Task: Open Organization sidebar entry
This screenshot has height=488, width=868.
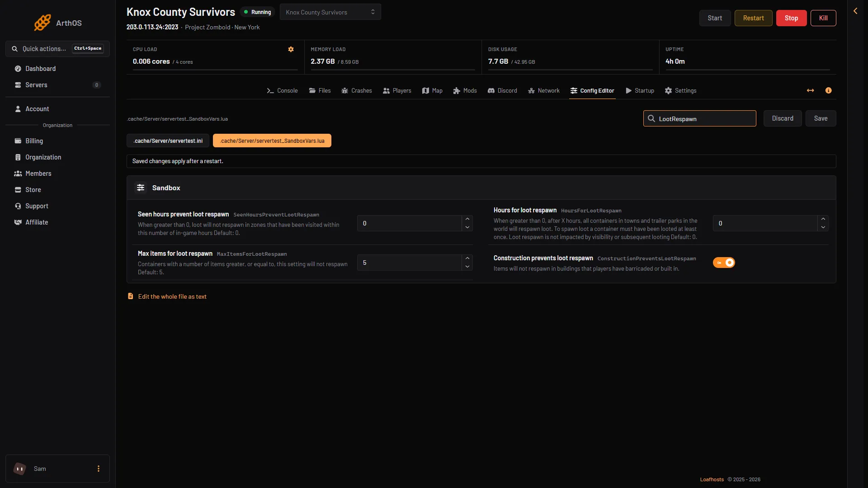Action: coord(57,157)
